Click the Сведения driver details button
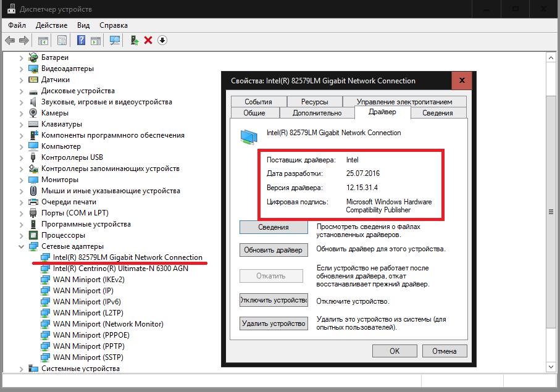The height and width of the screenshot is (392, 560). (274, 227)
